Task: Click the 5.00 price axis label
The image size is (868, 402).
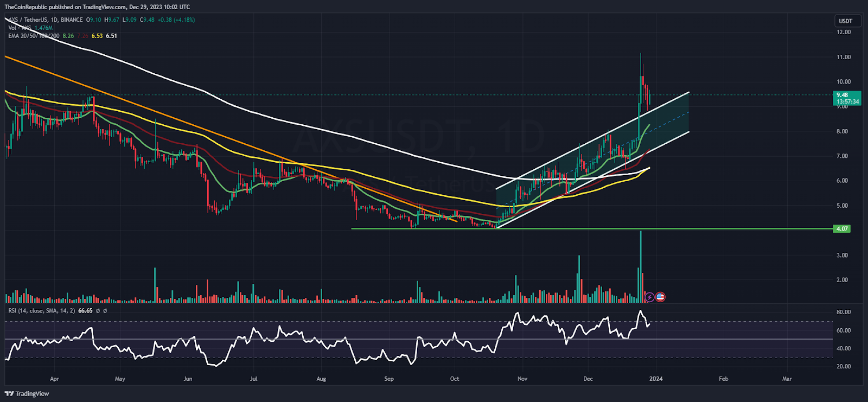Action: click(842, 206)
